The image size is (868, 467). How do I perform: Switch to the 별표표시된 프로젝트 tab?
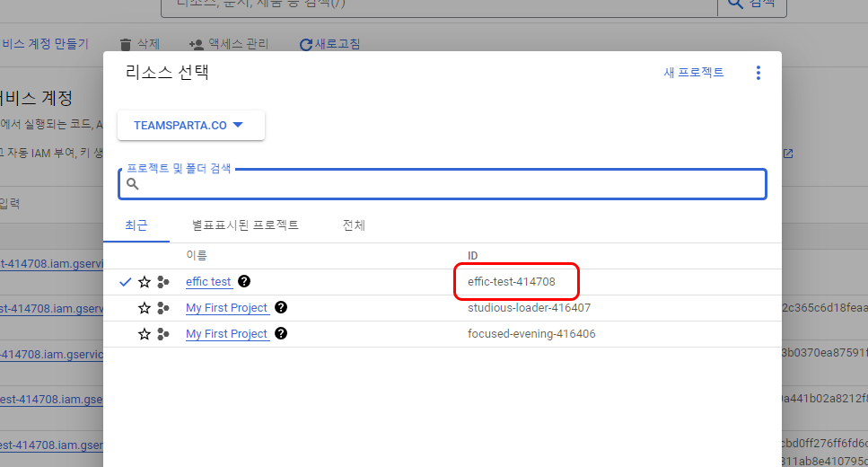245,225
